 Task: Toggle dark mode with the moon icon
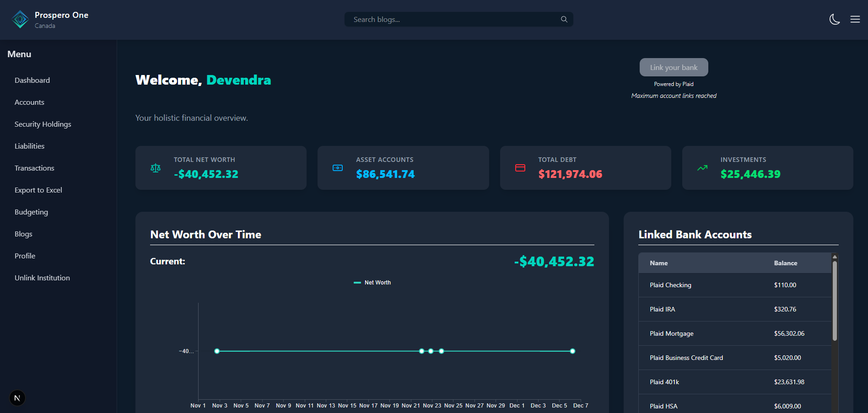(835, 19)
